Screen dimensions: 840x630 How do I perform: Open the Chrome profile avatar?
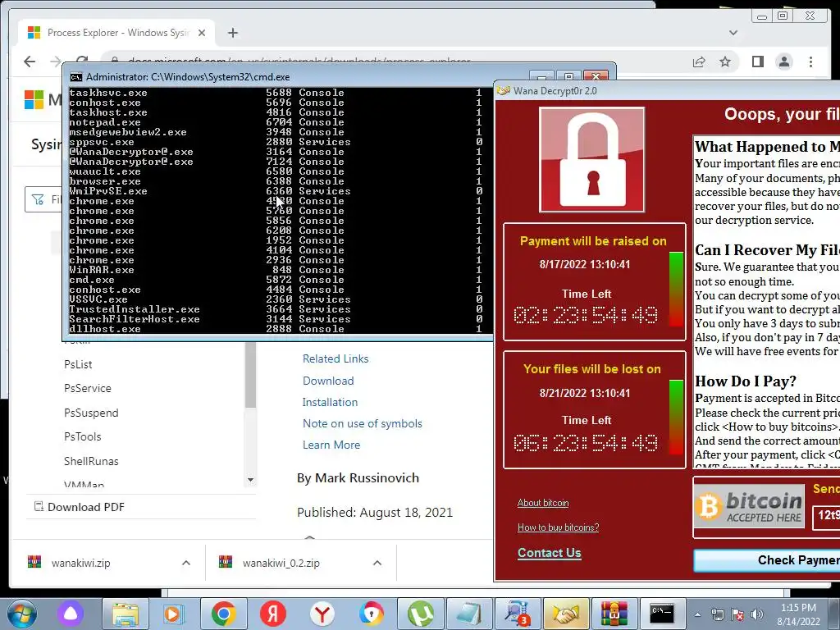click(783, 62)
